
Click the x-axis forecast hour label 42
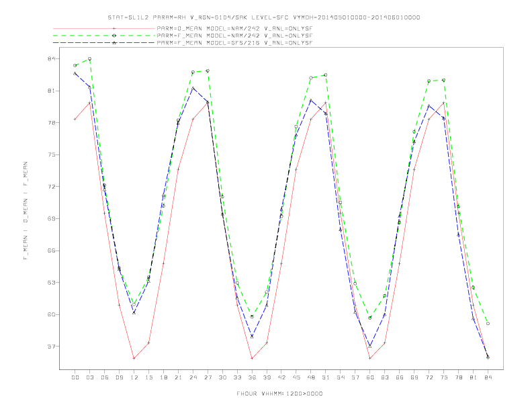[x=281, y=377]
